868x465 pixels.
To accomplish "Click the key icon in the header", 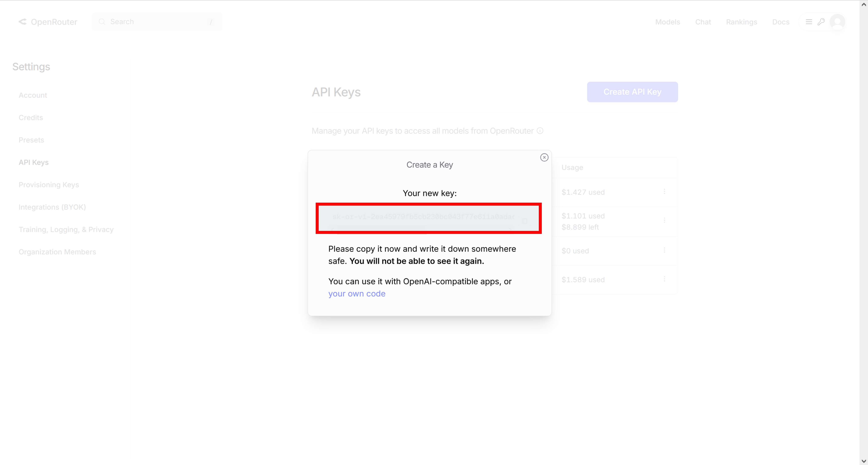I will pos(821,22).
